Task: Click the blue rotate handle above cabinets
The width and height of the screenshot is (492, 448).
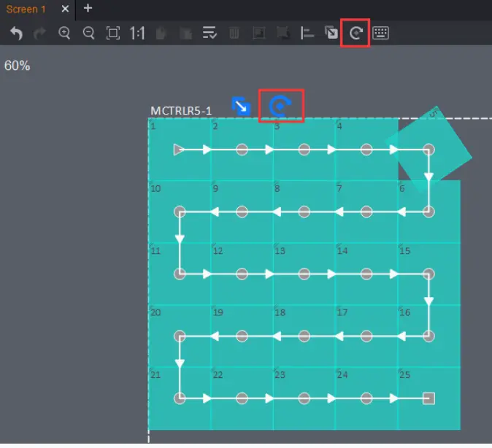Action: pyautogui.click(x=280, y=106)
